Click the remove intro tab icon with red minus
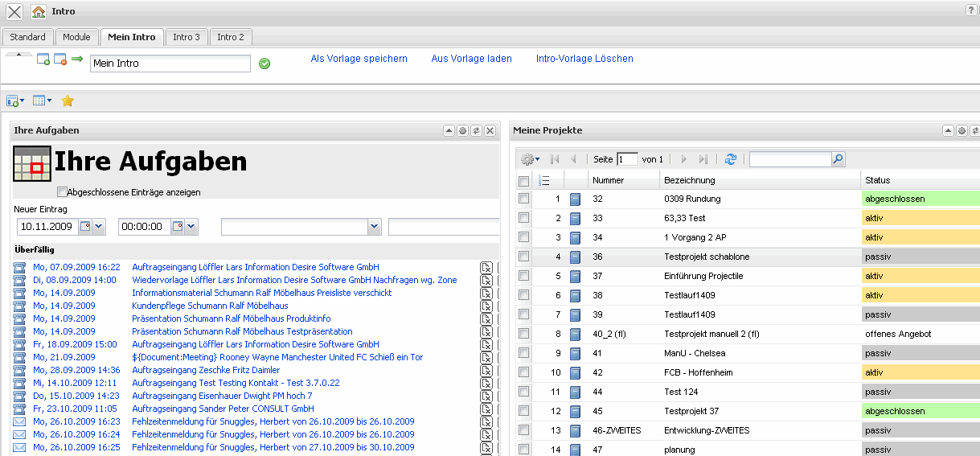The width and height of the screenshot is (980, 456). (60, 59)
